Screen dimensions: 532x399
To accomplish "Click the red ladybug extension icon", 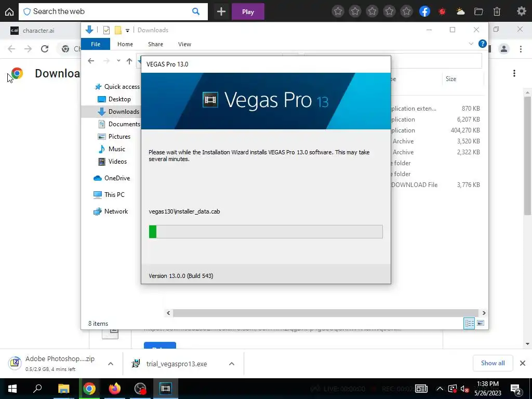I will [x=442, y=11].
